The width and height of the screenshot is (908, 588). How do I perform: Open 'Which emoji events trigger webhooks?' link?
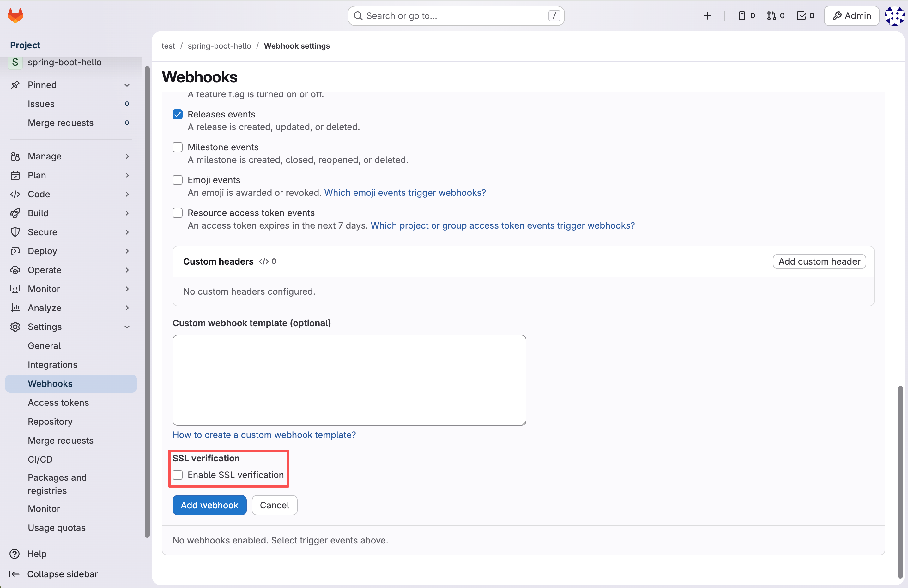click(x=405, y=193)
